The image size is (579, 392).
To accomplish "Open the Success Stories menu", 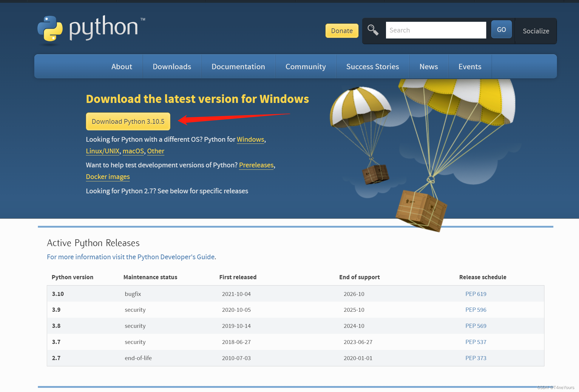I will pyautogui.click(x=373, y=67).
